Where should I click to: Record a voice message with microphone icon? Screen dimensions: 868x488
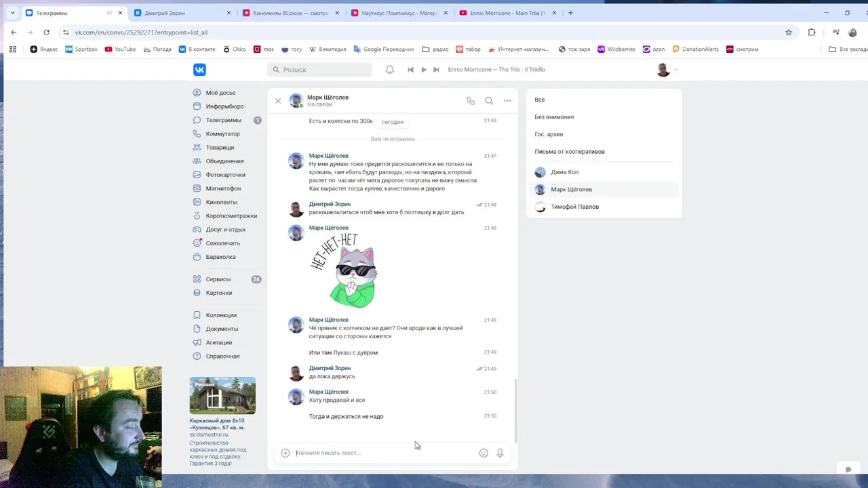500,453
